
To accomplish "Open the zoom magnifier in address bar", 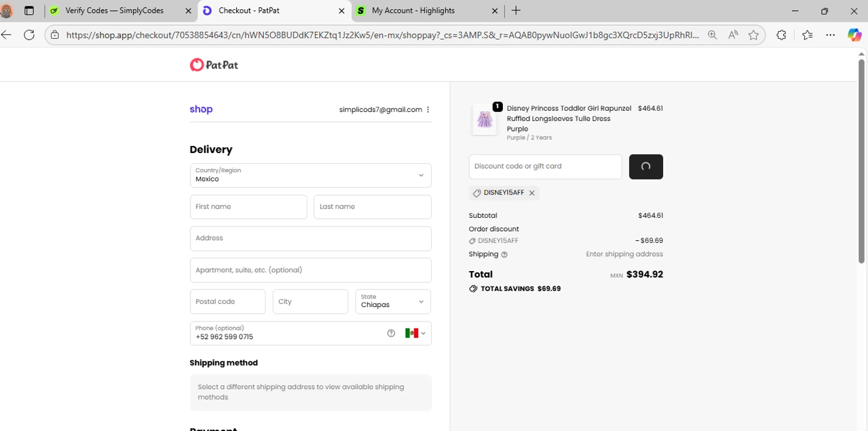I will [x=712, y=35].
